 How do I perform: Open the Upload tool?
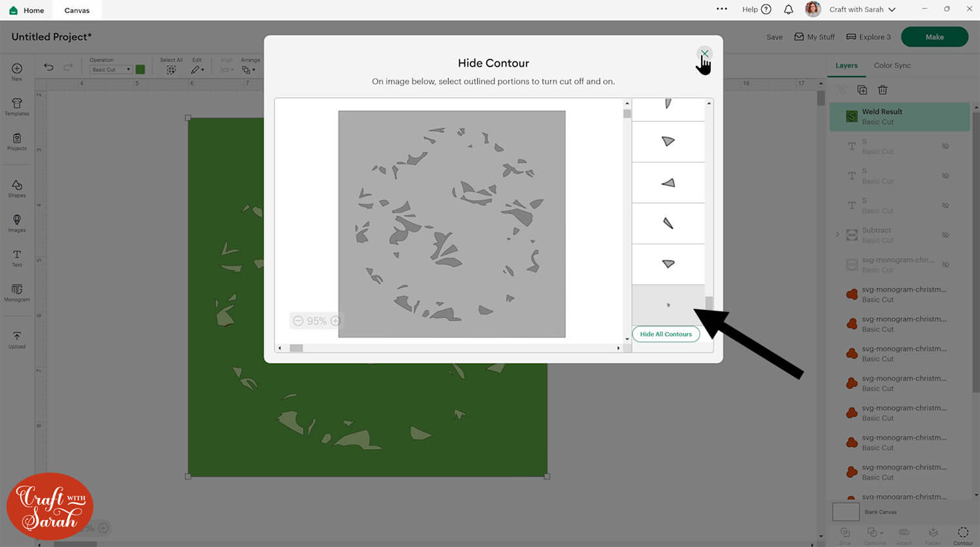17,339
